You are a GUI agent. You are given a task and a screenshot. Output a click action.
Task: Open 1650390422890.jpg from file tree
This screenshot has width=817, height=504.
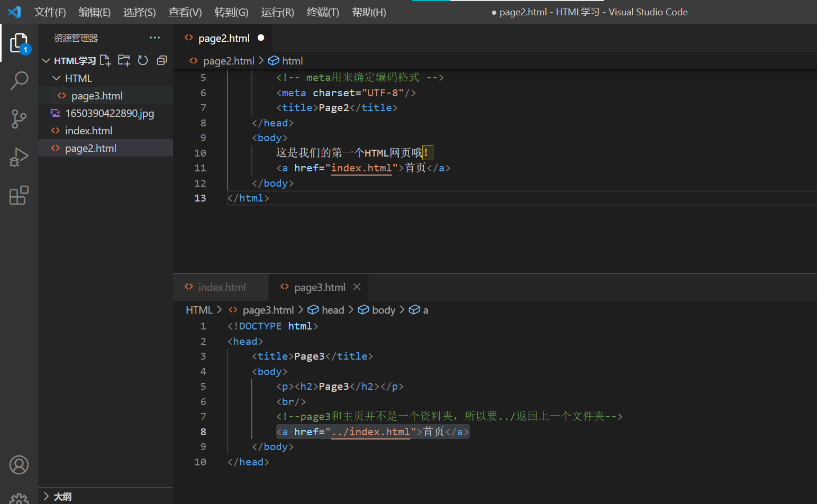pyautogui.click(x=109, y=113)
